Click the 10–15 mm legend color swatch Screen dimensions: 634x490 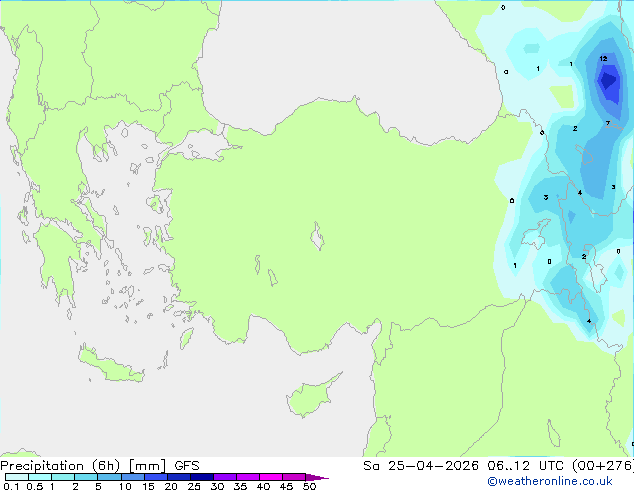(132, 477)
